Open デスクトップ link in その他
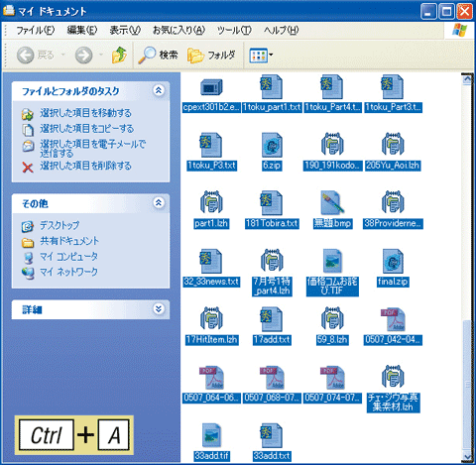 pos(59,225)
